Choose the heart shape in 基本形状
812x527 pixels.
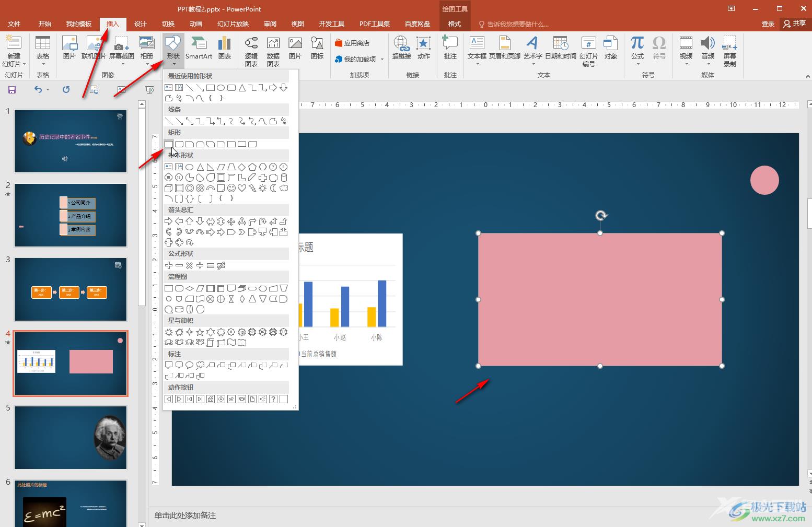(242, 188)
